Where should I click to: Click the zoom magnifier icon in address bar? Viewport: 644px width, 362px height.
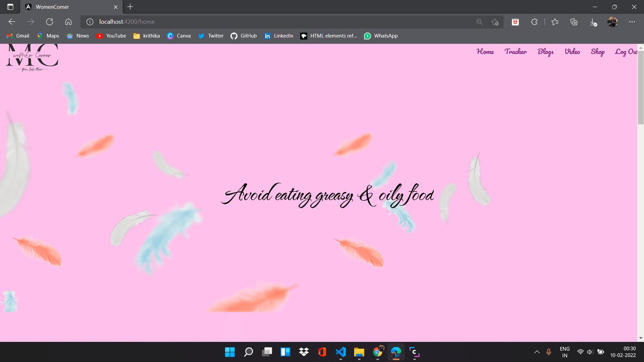[479, 22]
